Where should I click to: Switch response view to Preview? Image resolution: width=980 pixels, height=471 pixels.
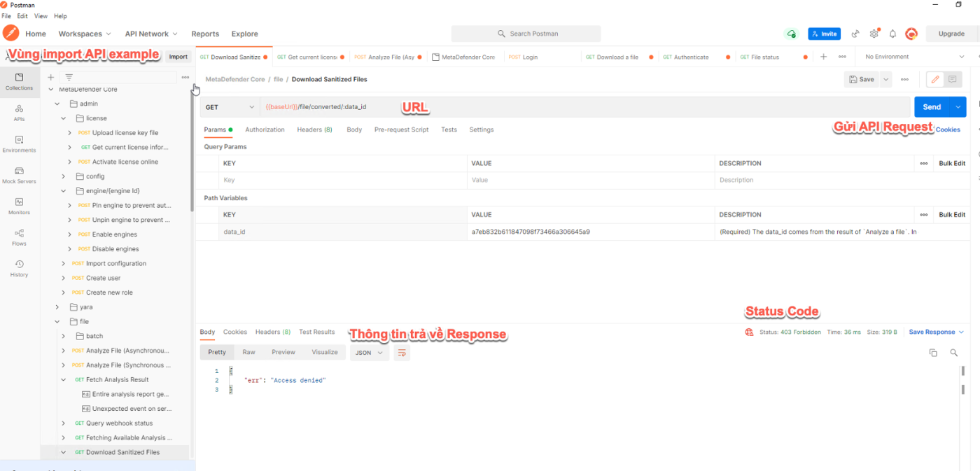tap(283, 353)
